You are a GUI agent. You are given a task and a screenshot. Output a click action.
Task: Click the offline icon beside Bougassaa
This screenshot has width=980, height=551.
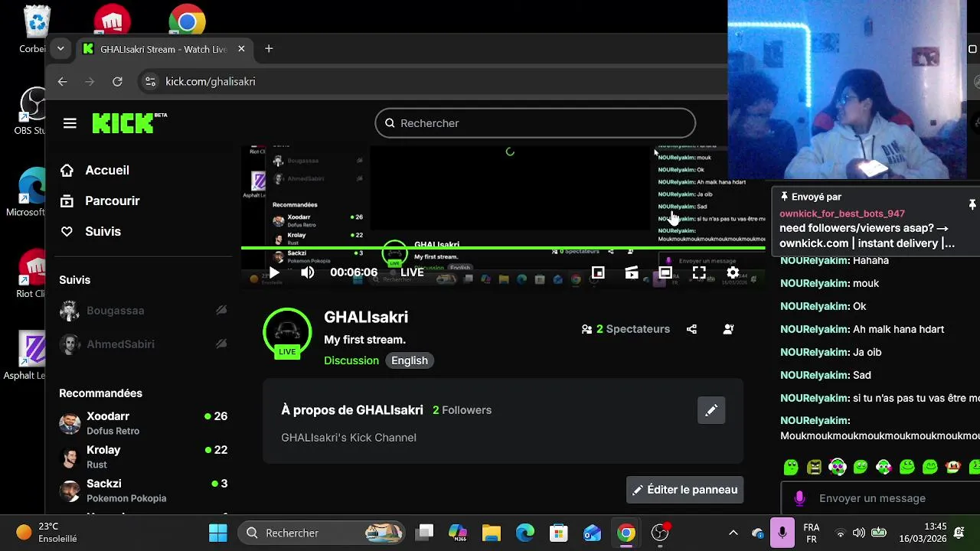click(221, 311)
